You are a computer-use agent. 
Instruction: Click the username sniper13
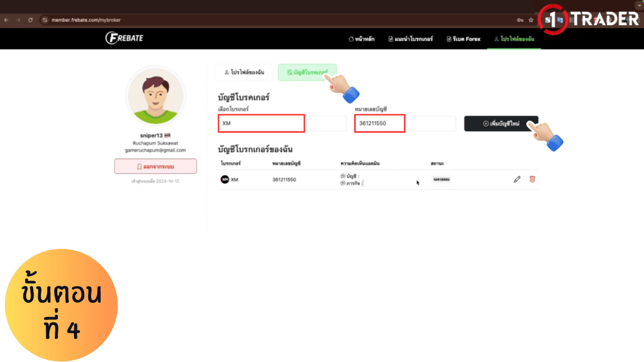(152, 136)
